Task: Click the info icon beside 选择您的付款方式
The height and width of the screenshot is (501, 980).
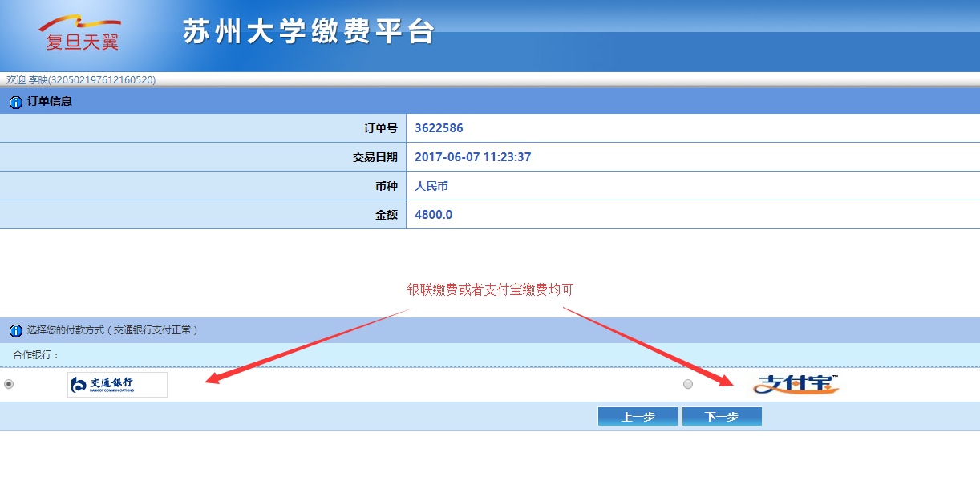Action: 15,330
